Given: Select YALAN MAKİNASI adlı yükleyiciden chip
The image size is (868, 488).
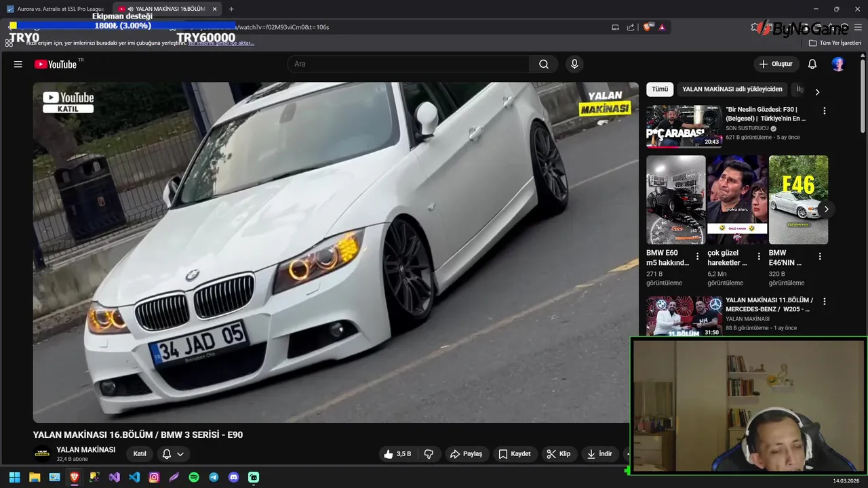Looking at the screenshot, I should point(732,89).
